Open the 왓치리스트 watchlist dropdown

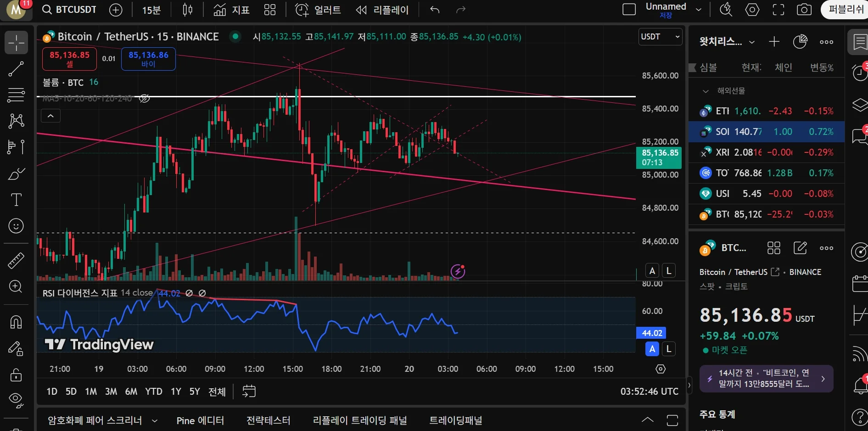coord(727,42)
